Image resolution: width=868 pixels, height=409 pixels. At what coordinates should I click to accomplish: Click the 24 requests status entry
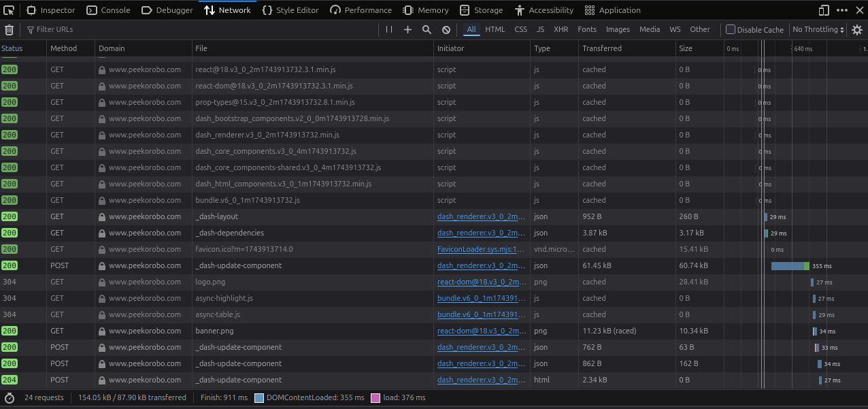coord(44,397)
